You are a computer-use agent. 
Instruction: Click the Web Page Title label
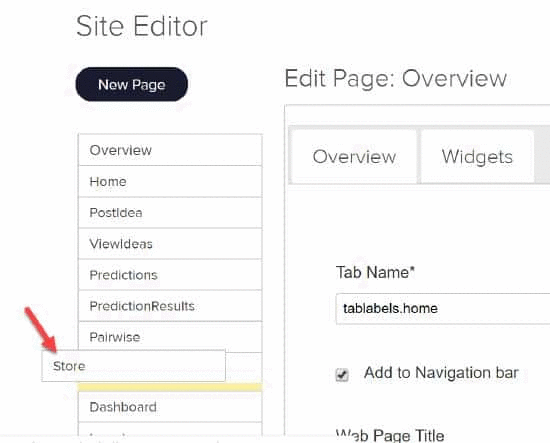[390, 435]
